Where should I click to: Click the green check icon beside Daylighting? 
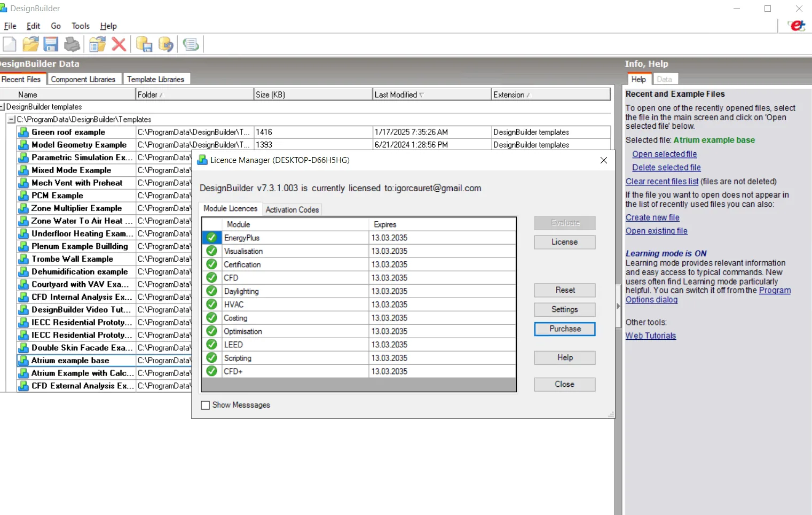click(x=212, y=291)
